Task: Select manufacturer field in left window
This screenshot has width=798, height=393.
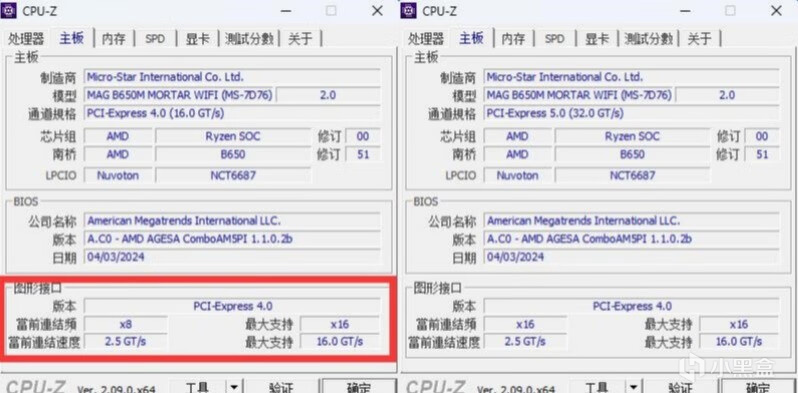Action: tap(232, 77)
